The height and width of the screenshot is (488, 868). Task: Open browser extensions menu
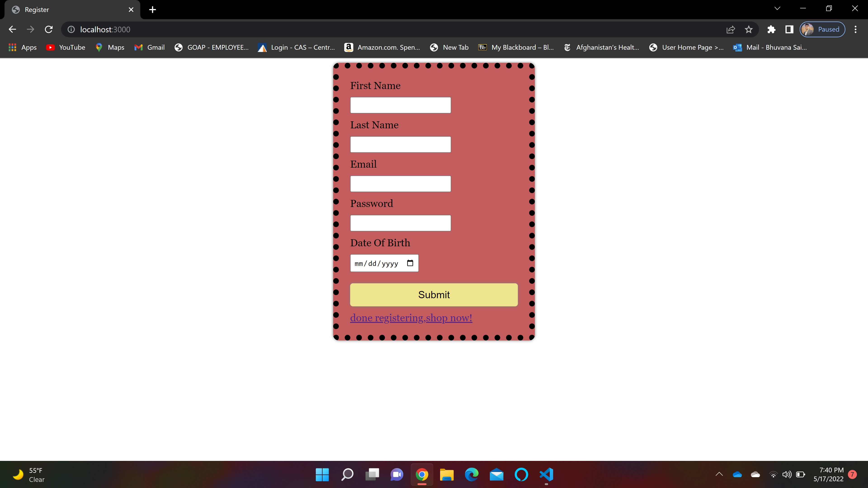tap(772, 29)
